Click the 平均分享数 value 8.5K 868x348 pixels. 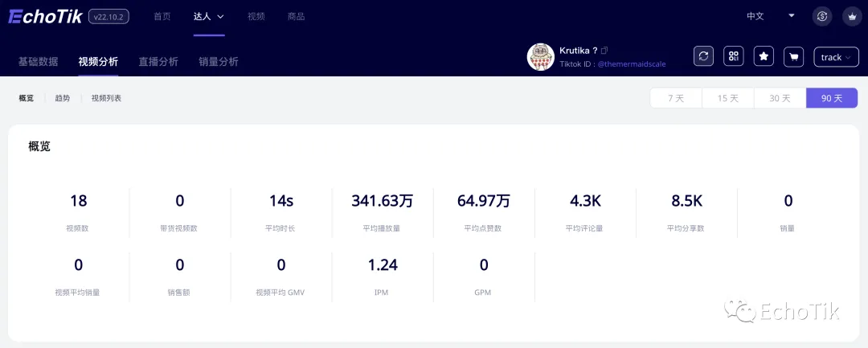coord(686,201)
